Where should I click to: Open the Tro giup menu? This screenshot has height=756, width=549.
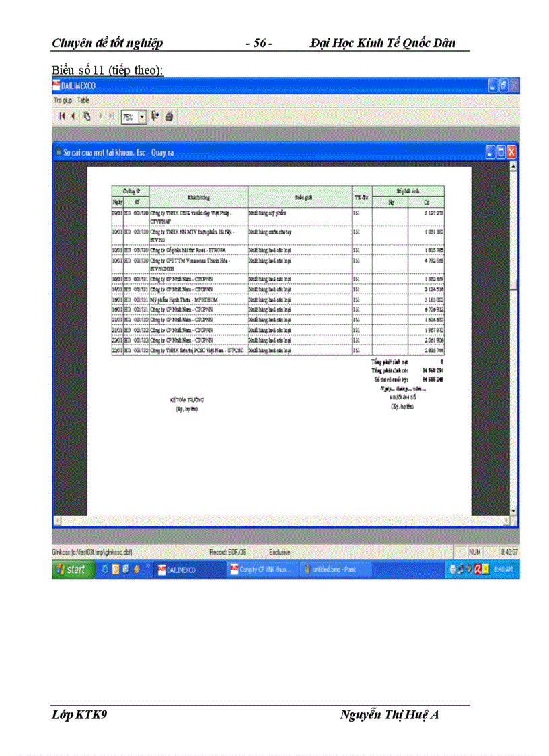click(63, 100)
